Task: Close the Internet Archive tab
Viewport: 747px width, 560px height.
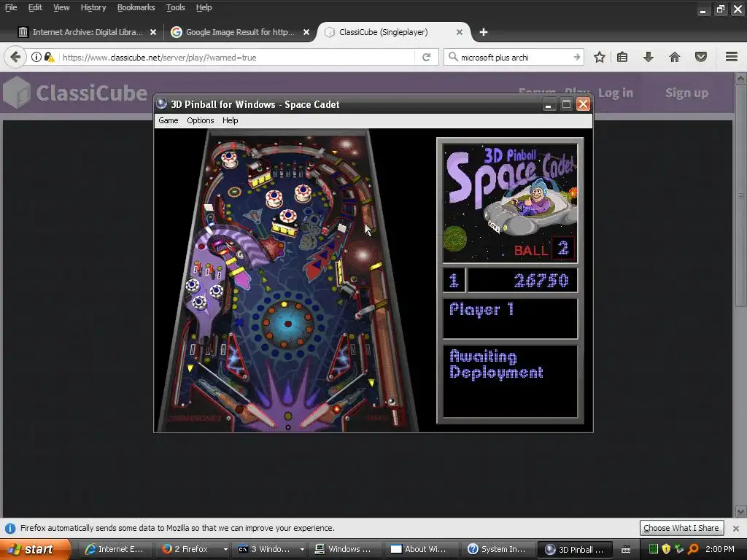Action: point(153,32)
